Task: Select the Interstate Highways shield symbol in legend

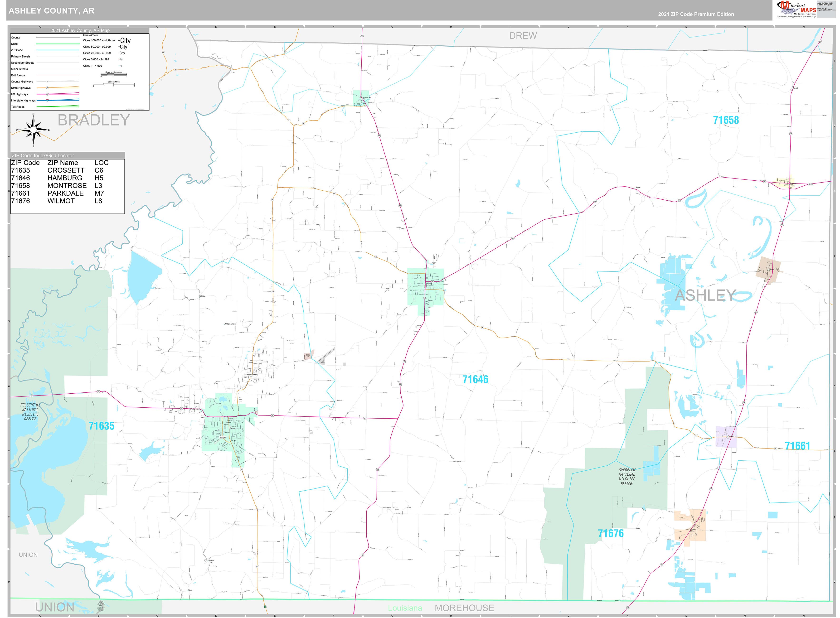Action: (47, 100)
